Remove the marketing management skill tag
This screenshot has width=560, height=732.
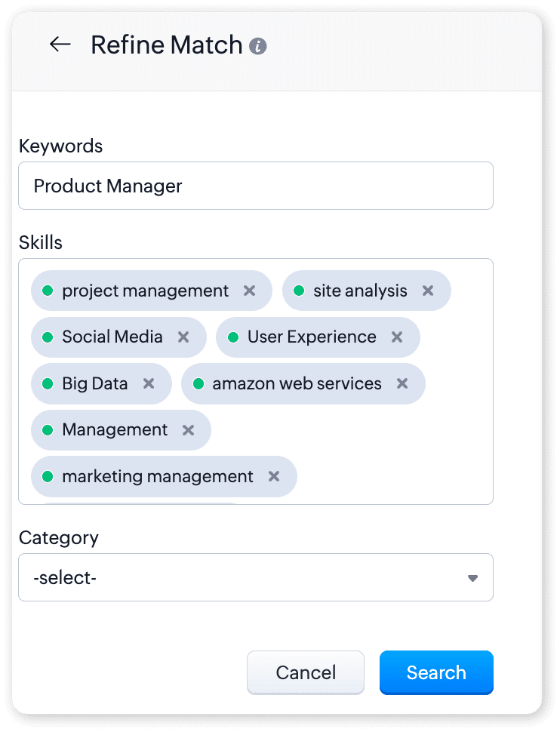tap(274, 476)
